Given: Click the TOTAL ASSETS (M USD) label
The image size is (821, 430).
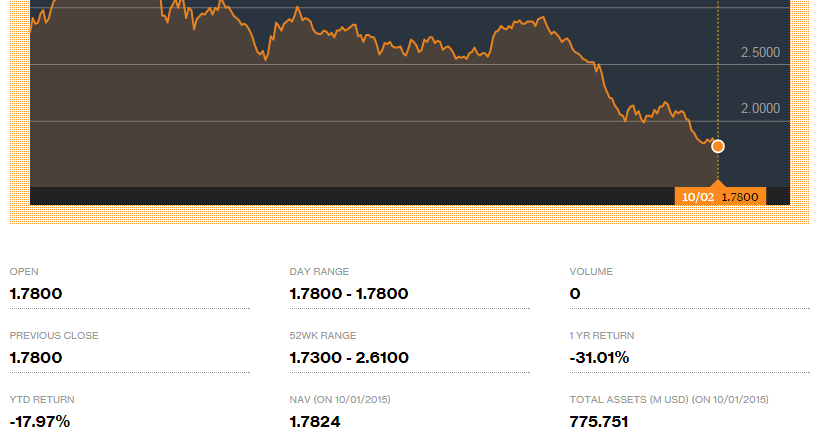Looking at the screenshot, I should [629, 399].
